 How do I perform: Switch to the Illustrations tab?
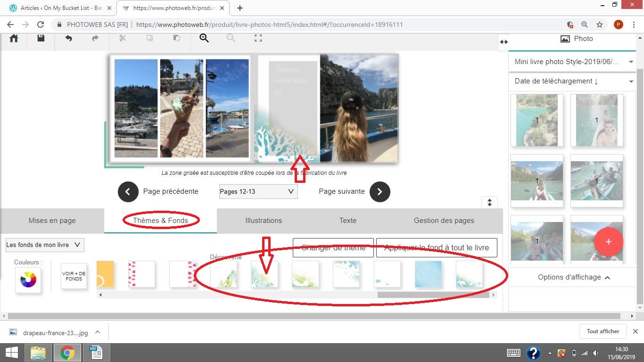pyautogui.click(x=264, y=221)
